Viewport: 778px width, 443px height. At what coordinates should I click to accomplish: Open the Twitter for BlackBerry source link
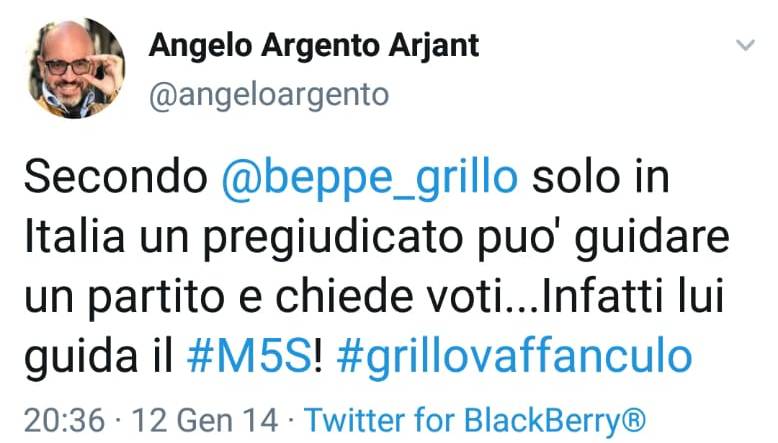(475, 421)
